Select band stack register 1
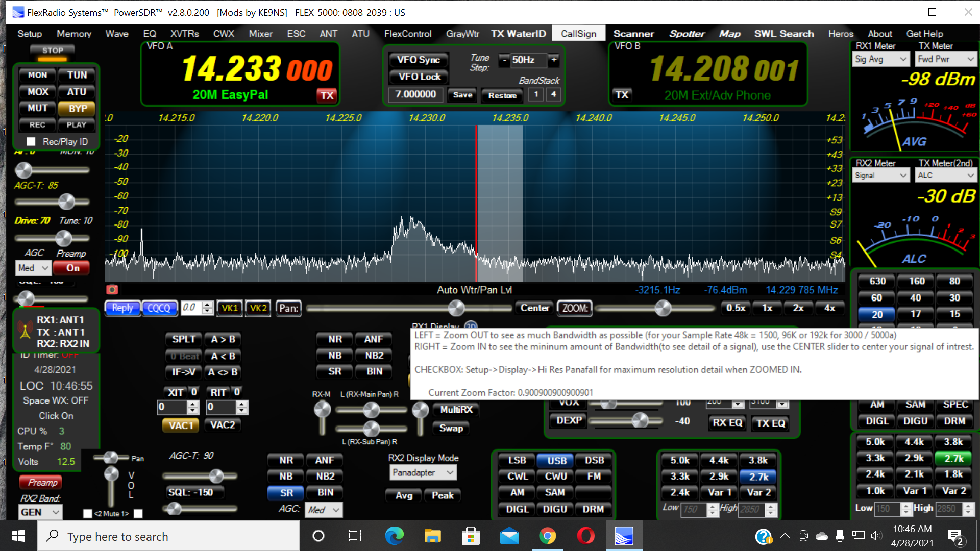Viewport: 980px width, 551px height. coord(536,94)
